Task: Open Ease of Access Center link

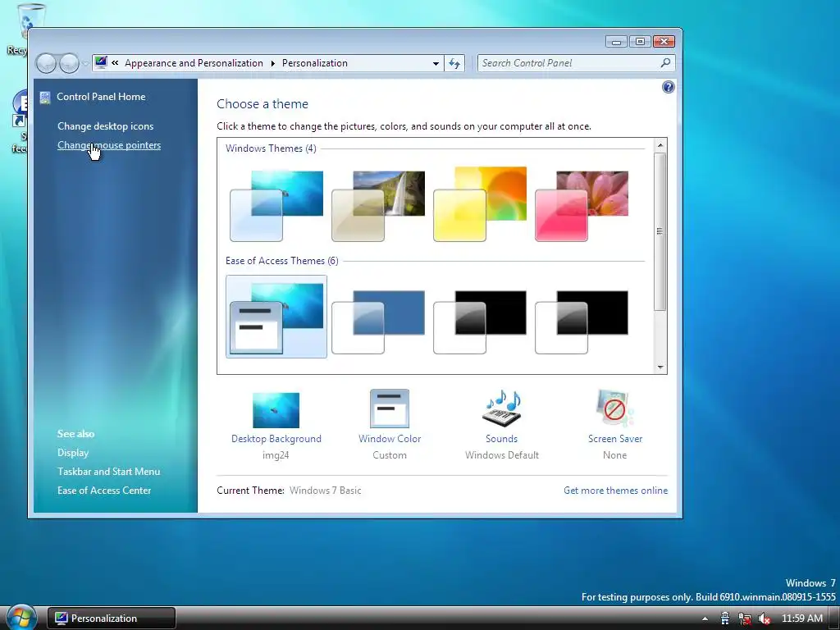Action: click(104, 491)
